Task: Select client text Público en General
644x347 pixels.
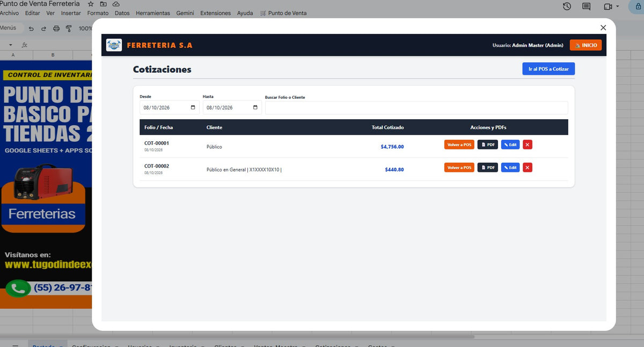Action: [x=226, y=170]
